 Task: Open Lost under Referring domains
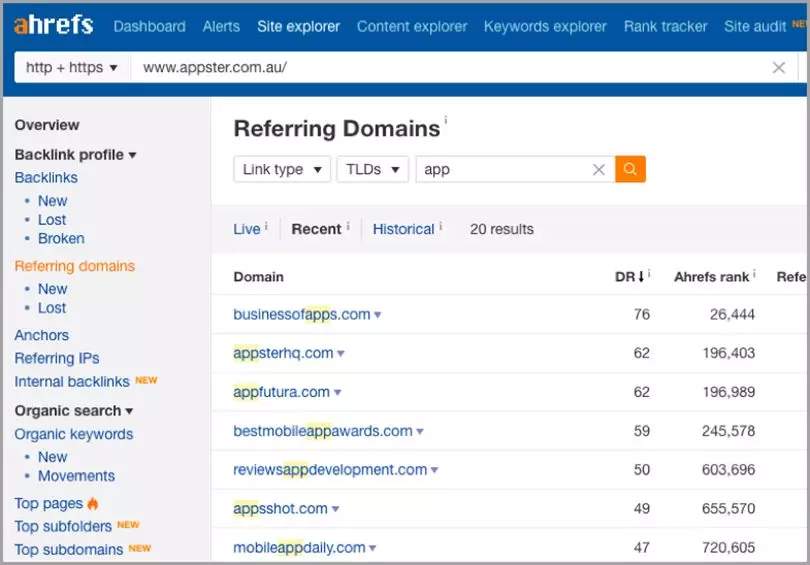coord(52,308)
